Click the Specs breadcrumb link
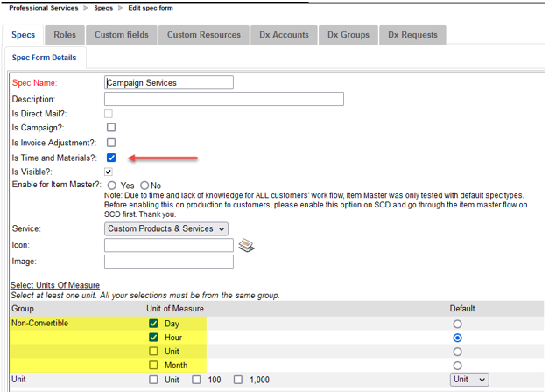Viewport: 549px width, 392px height. pos(103,8)
